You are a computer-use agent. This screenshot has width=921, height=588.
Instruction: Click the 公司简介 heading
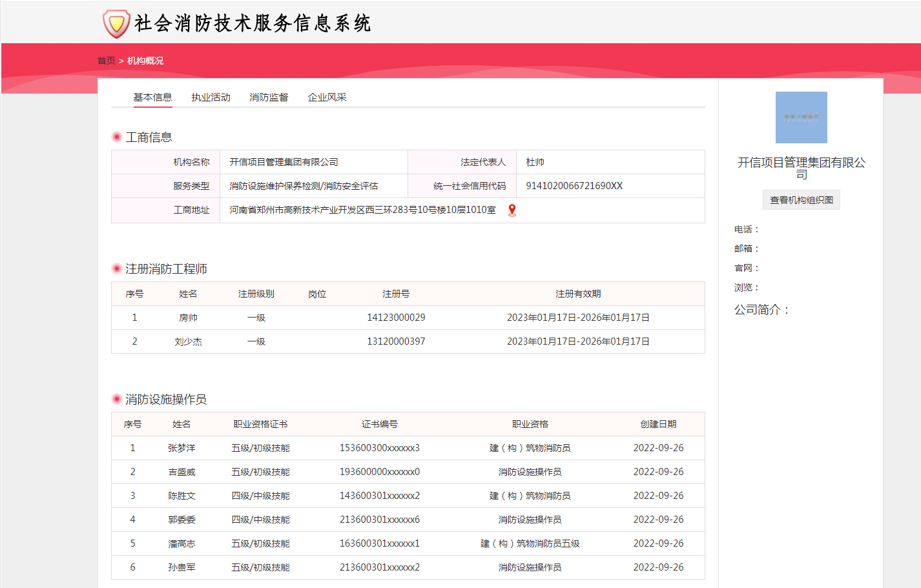click(761, 310)
